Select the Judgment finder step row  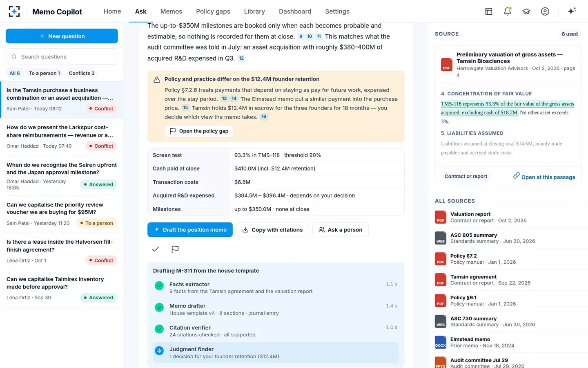pyautogui.click(x=276, y=352)
